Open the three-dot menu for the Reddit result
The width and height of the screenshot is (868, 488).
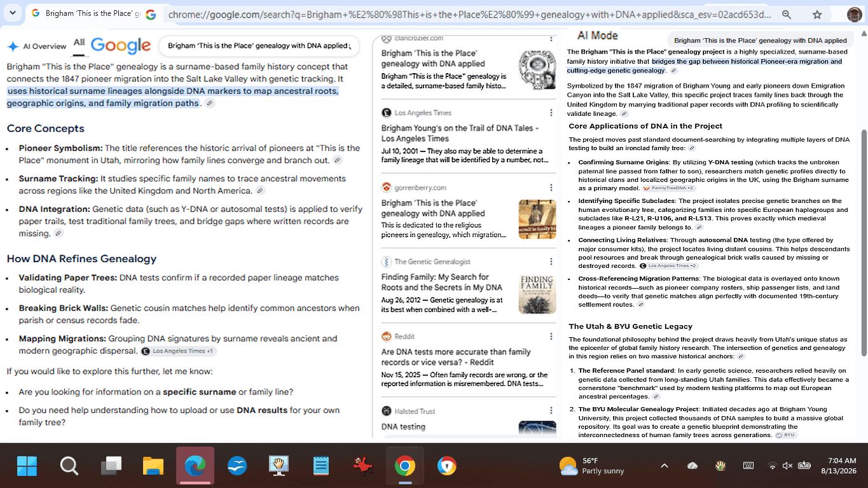(551, 336)
